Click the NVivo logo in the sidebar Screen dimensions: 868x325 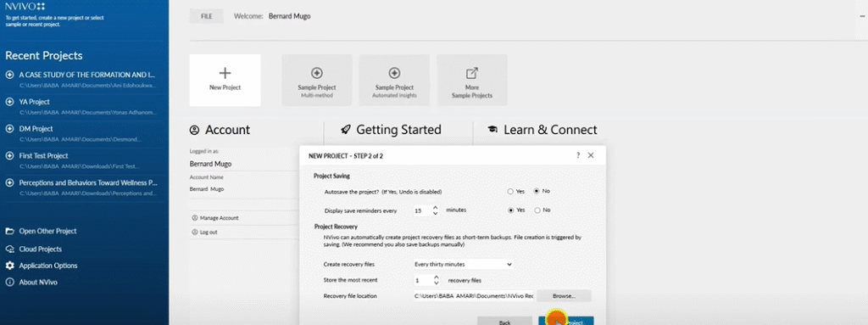pos(25,7)
